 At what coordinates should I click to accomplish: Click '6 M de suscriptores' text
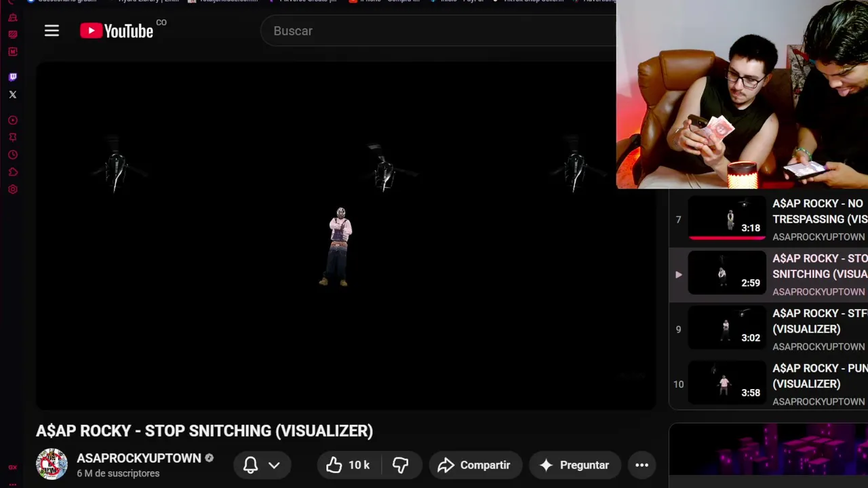coord(118,473)
